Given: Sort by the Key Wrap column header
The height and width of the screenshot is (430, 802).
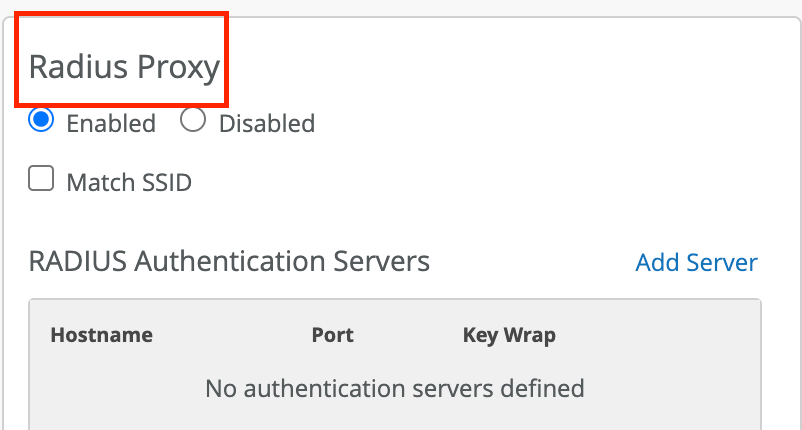Looking at the screenshot, I should point(509,335).
